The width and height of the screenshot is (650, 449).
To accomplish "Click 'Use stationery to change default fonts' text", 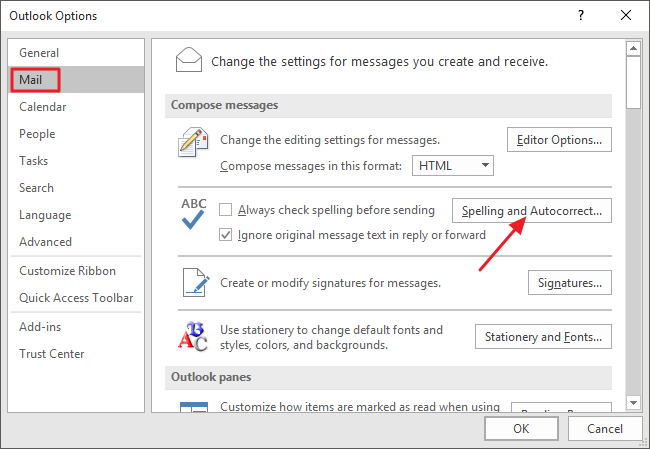I will [x=331, y=337].
